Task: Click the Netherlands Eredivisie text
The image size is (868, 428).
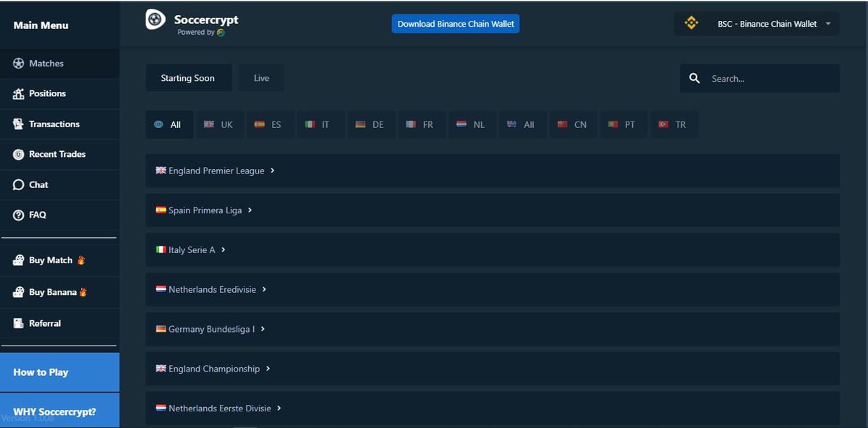Action: [x=213, y=289]
